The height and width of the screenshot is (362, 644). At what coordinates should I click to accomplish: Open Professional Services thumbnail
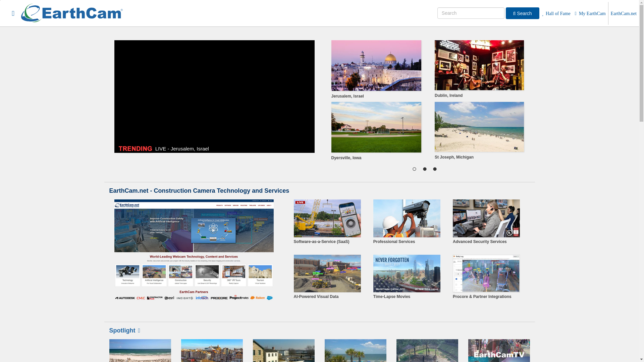(x=407, y=219)
